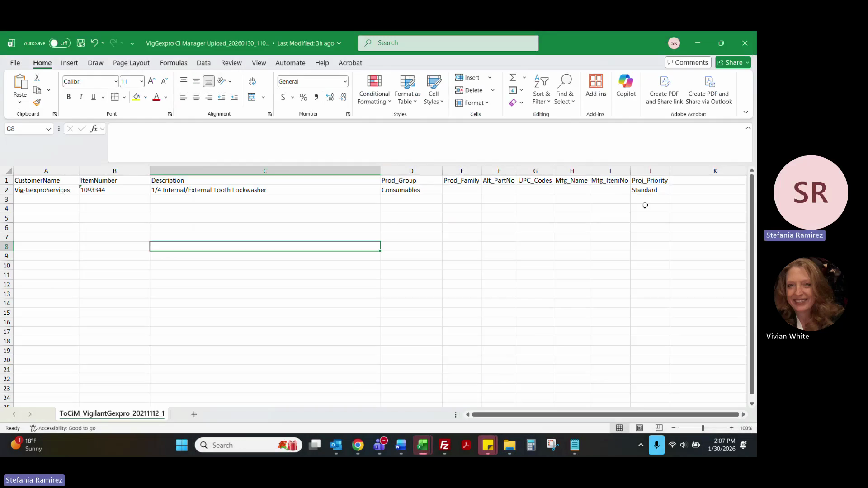Open FileZilla from the taskbar

pos(444,445)
